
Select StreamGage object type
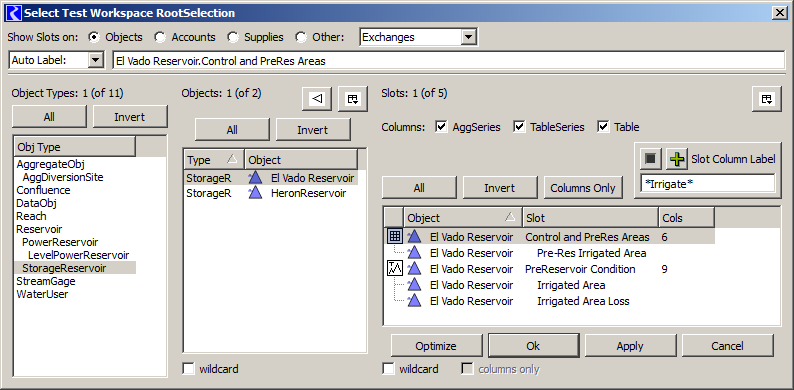coord(46,281)
